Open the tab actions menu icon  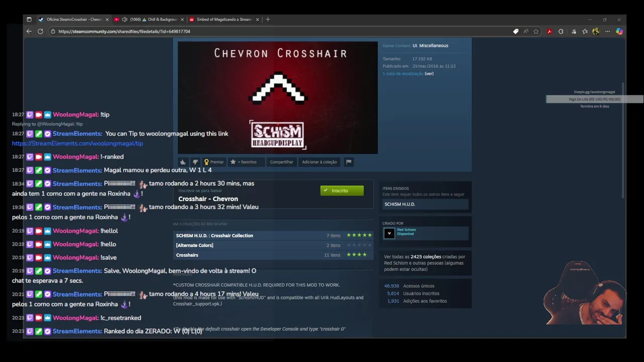click(29, 19)
